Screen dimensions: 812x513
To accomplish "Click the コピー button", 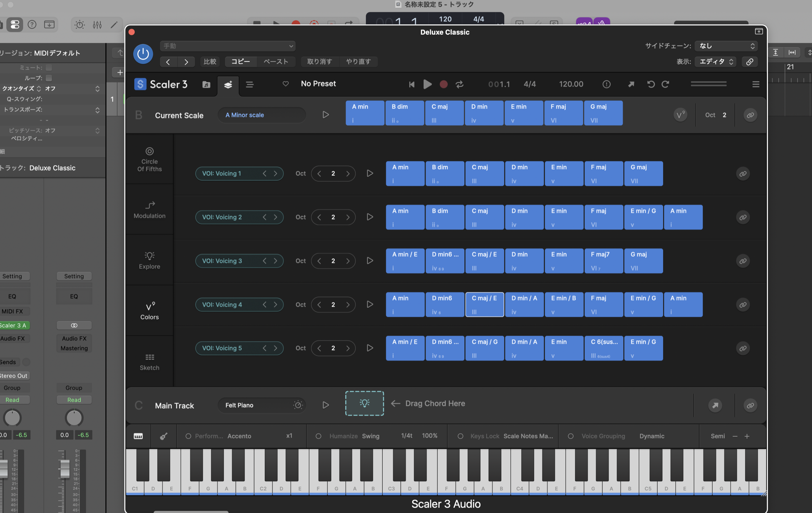I will coord(241,62).
